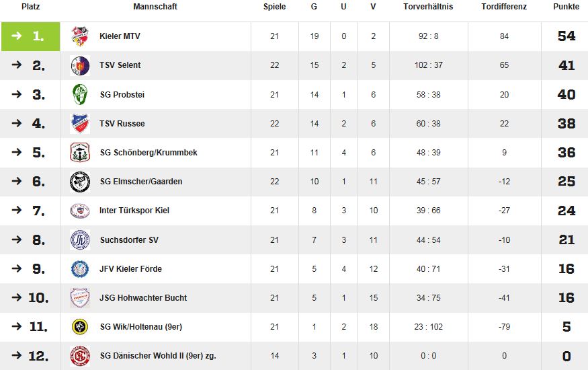Screen dimensions: 588x370
Task: Click the Tordifferenz column header
Action: [x=504, y=6]
